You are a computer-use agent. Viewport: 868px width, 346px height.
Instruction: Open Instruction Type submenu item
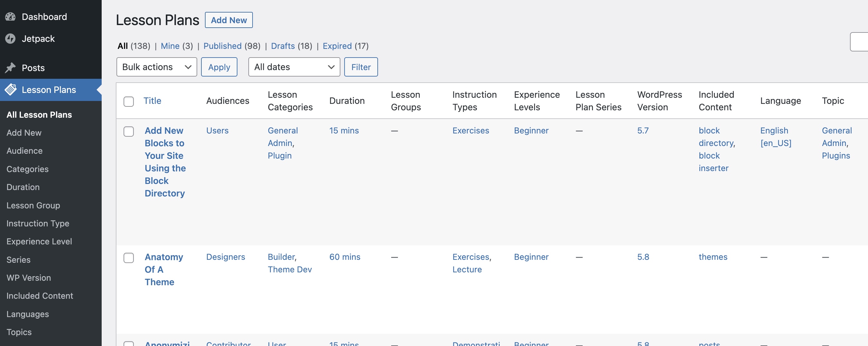[x=38, y=223]
